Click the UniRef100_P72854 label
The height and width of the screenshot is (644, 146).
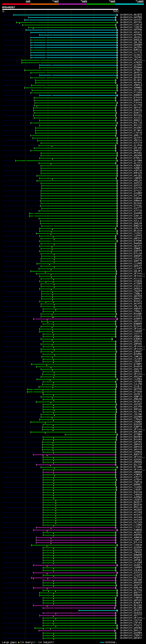coord(131,93)
